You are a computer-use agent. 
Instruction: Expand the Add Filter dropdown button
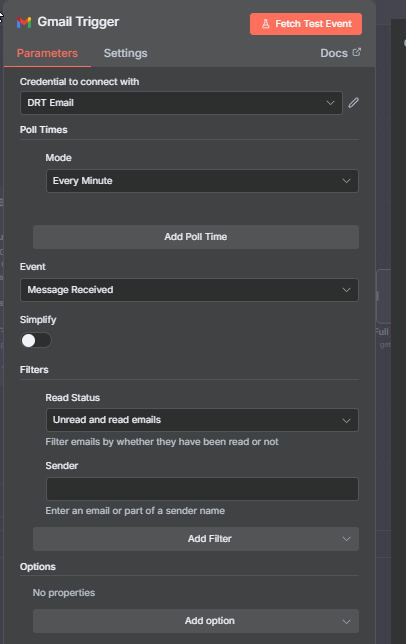(196, 539)
